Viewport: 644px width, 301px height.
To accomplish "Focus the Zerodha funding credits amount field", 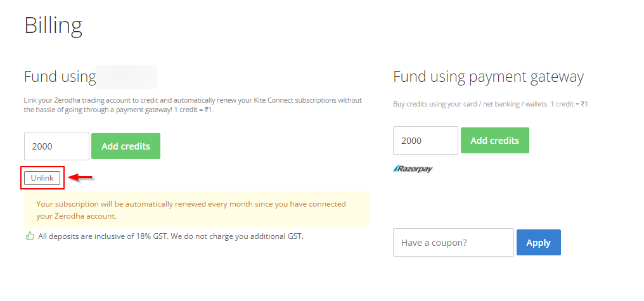I will click(x=56, y=146).
